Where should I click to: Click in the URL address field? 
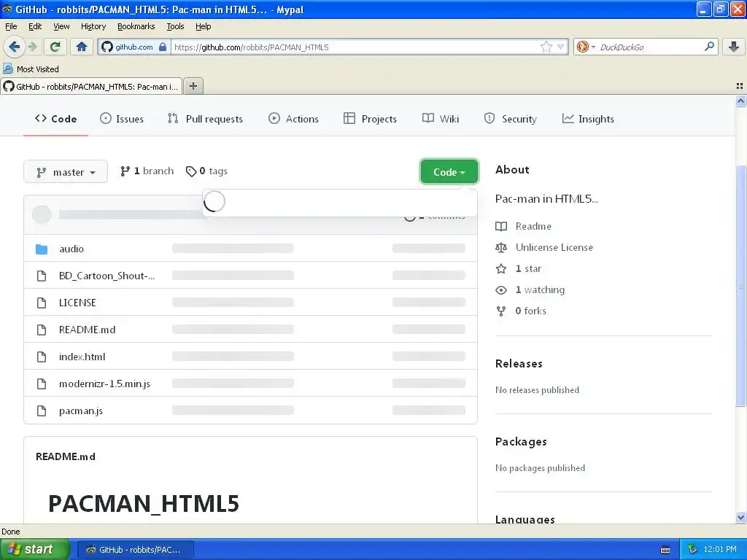(x=355, y=47)
